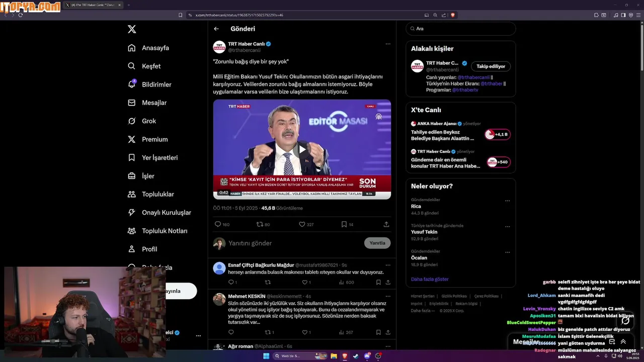Bookmark Esnaf Çiftçi Bağkurlu Mağdur's reply

(378, 282)
